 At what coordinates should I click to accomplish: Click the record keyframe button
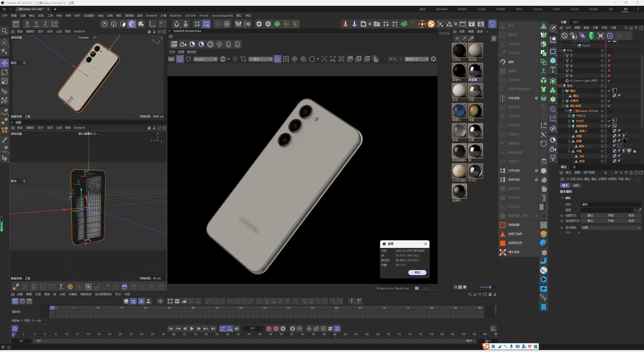click(x=269, y=329)
